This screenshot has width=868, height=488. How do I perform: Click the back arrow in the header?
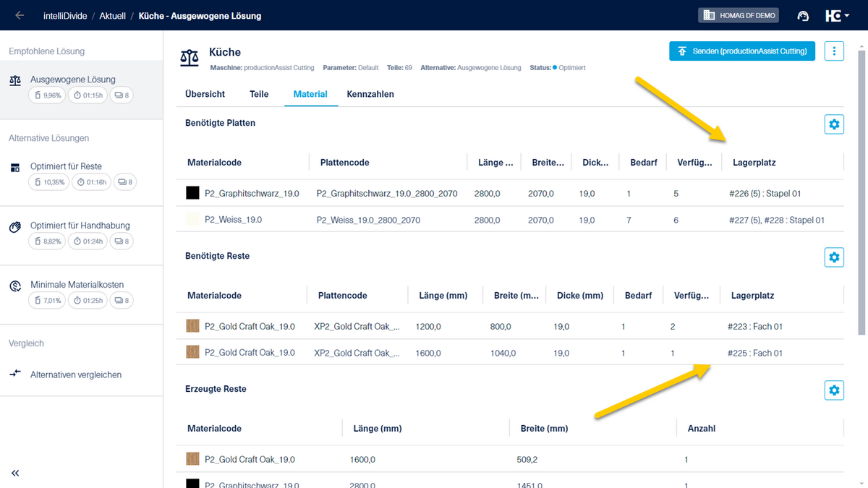19,14
